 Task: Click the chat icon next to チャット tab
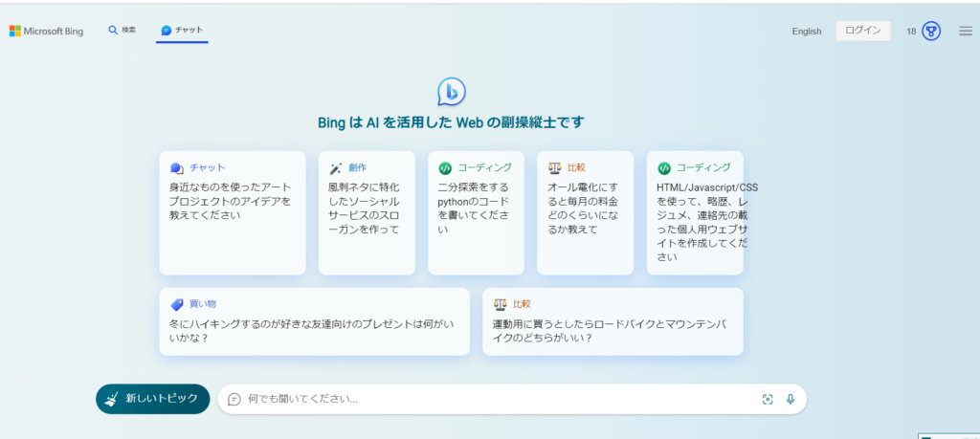(x=166, y=30)
